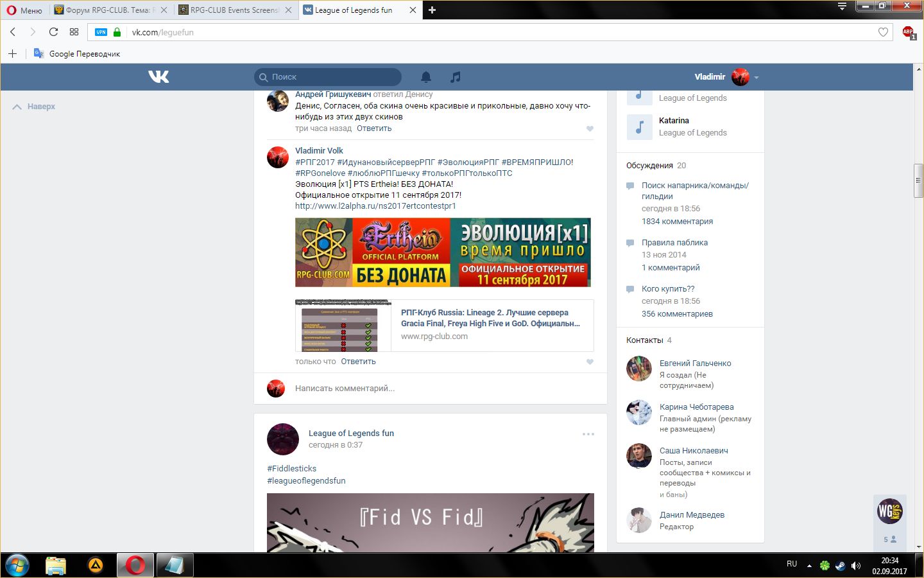The image size is (924, 578).
Task: Open the Поиск напарника/команды discussion
Action: pyautogui.click(x=695, y=191)
